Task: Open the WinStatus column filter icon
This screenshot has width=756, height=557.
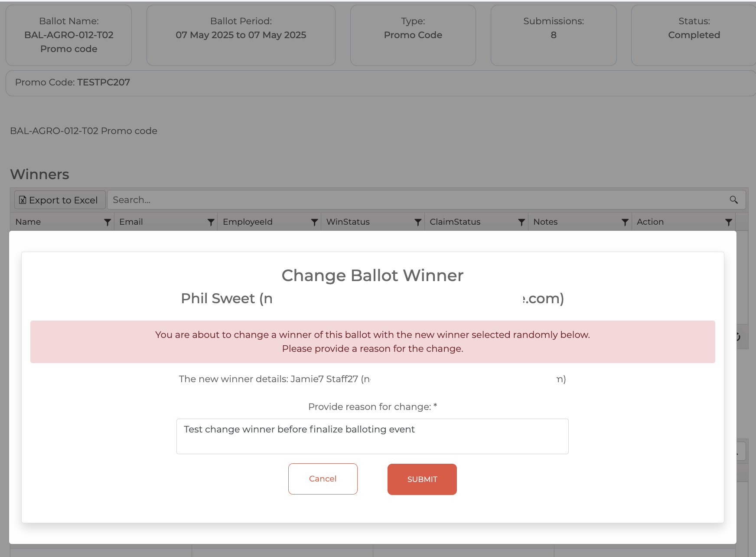Action: coord(418,222)
